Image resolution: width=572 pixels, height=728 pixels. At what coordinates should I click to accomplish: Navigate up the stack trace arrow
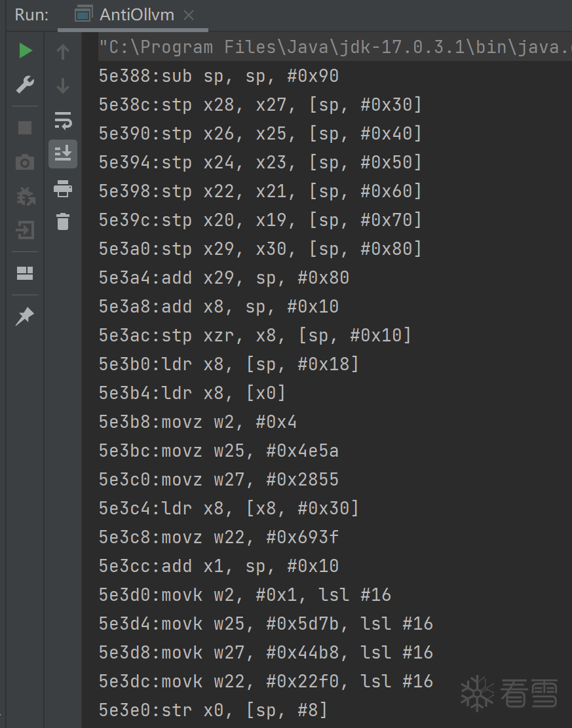[x=63, y=51]
